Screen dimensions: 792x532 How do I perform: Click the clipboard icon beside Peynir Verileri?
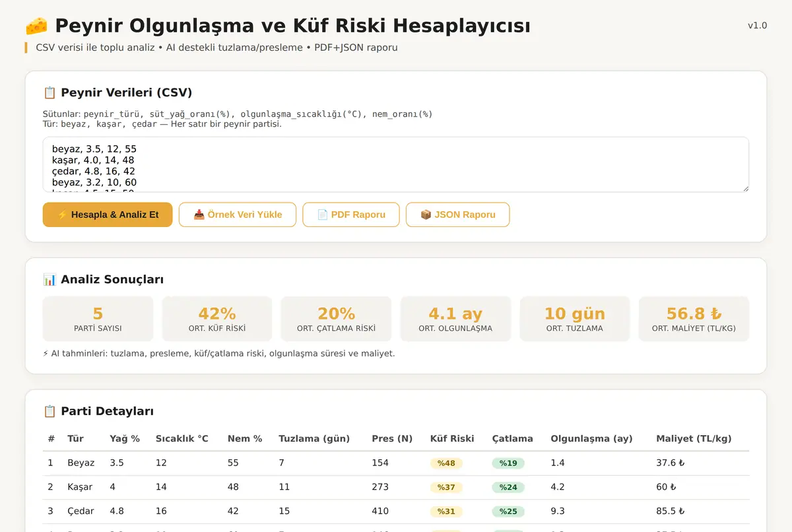click(49, 92)
